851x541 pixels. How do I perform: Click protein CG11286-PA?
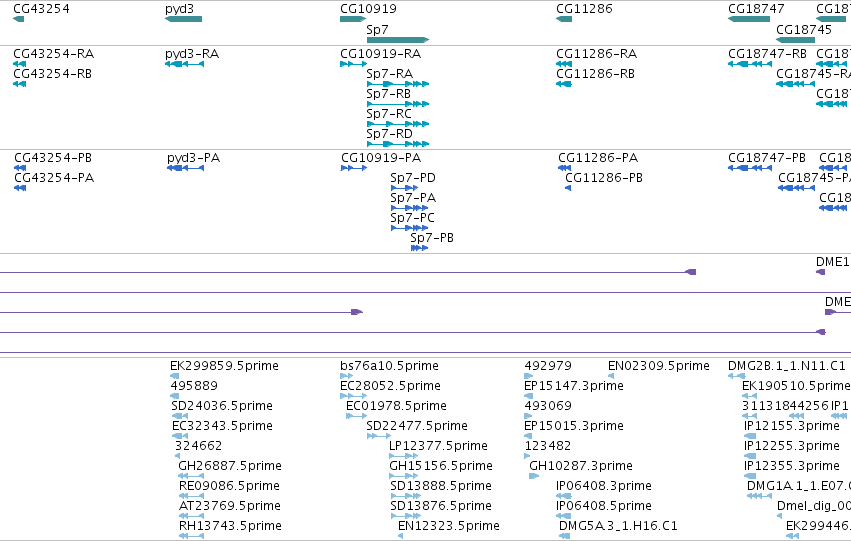point(598,158)
